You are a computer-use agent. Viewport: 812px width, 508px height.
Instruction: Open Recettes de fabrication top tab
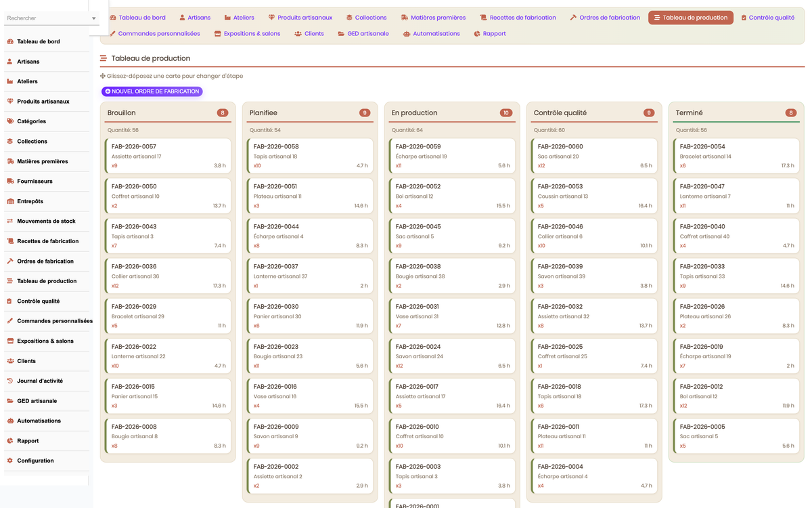tap(518, 18)
